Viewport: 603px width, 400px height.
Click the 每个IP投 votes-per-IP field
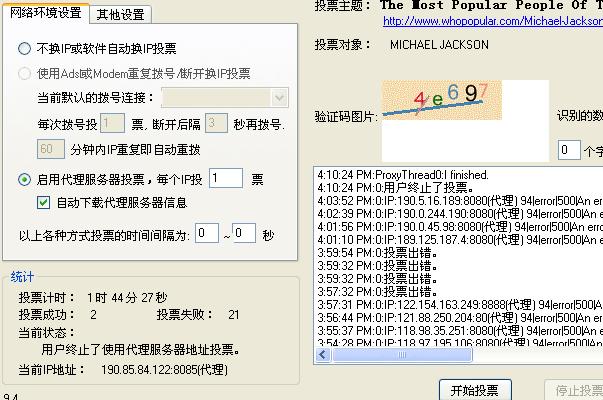[x=225, y=178]
